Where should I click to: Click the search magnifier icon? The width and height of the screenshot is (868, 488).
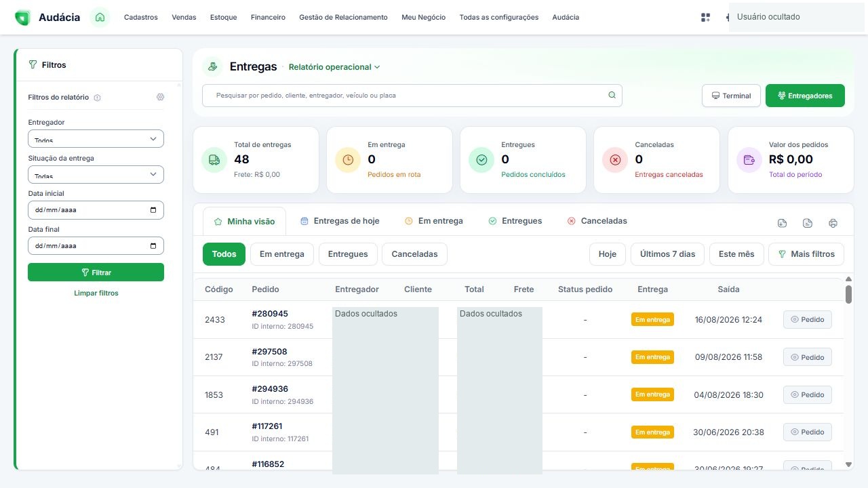(612, 96)
